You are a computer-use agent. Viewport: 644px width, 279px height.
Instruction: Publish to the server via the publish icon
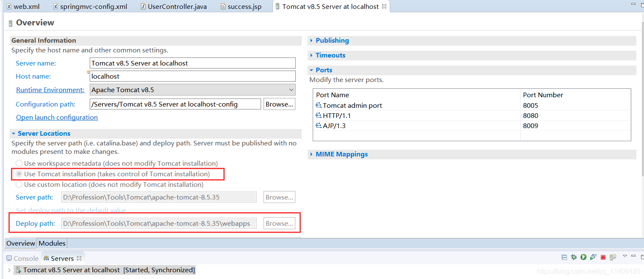613,257
